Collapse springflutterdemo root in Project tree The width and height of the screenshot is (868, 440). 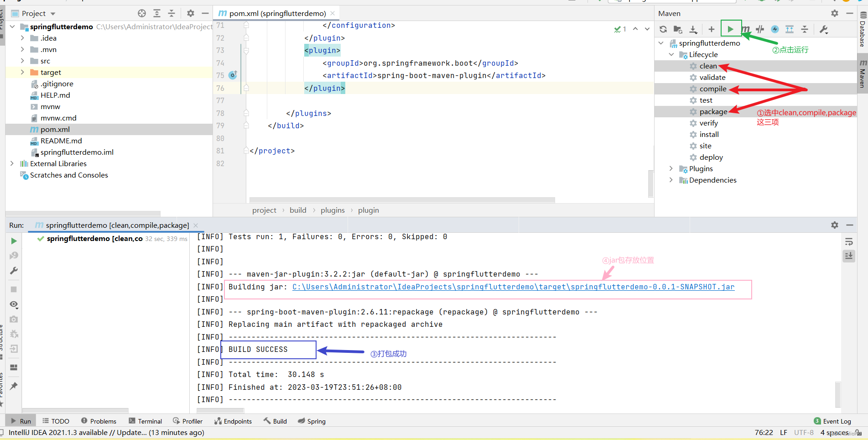(x=12, y=26)
